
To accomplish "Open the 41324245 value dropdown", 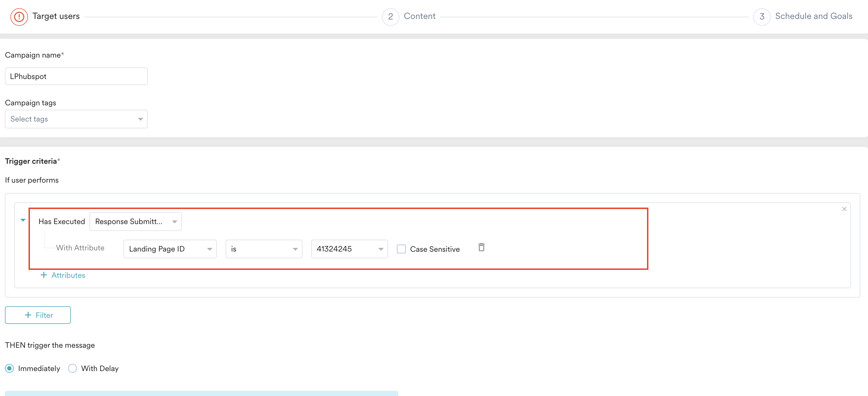I will point(349,249).
